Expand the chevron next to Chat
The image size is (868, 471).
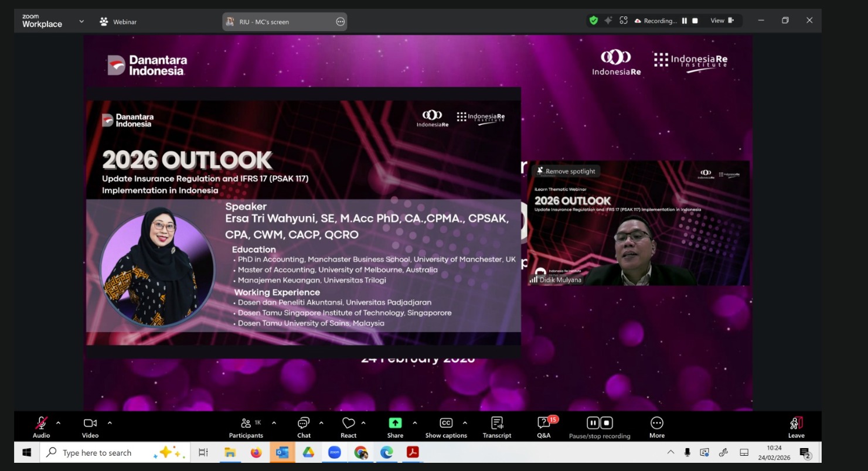[x=321, y=422]
